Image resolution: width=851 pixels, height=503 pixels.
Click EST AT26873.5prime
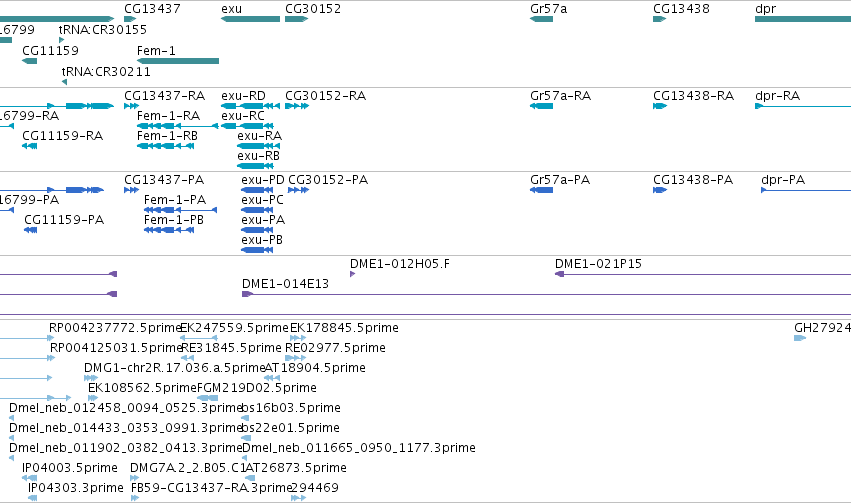coord(296,469)
